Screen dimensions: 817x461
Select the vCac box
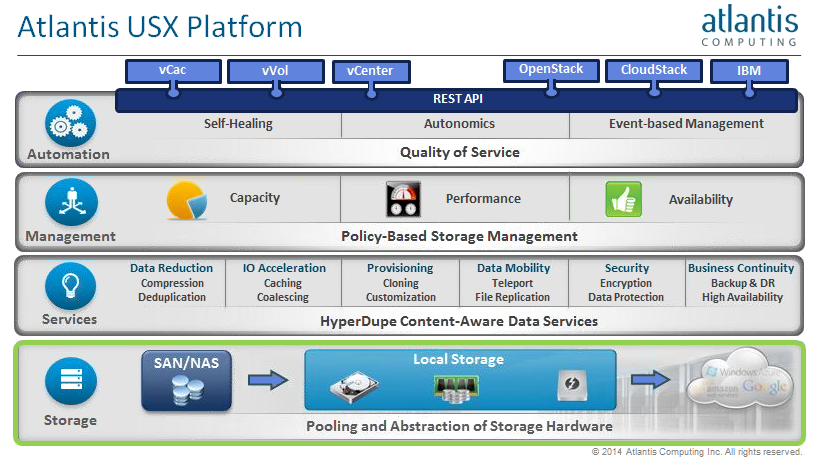tap(173, 71)
